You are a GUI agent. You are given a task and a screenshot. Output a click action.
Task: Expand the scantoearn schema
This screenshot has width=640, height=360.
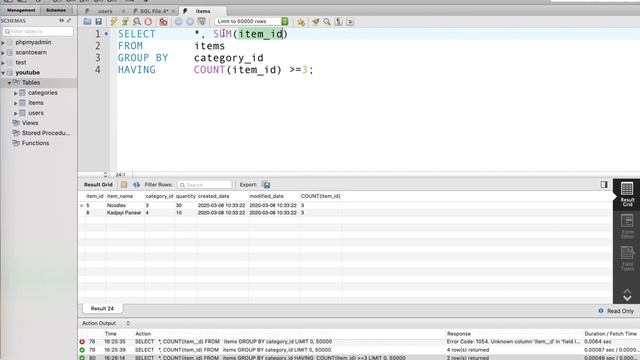pyautogui.click(x=3, y=53)
